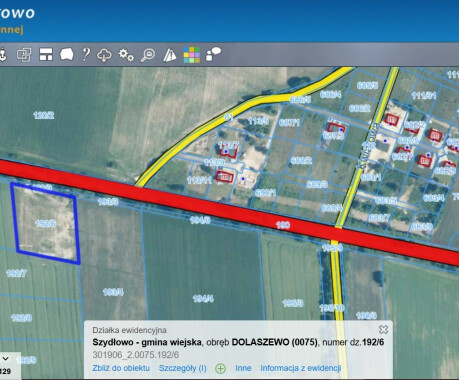Click the magnifying glass search icon
The image size is (459, 380).
pyautogui.click(x=148, y=55)
